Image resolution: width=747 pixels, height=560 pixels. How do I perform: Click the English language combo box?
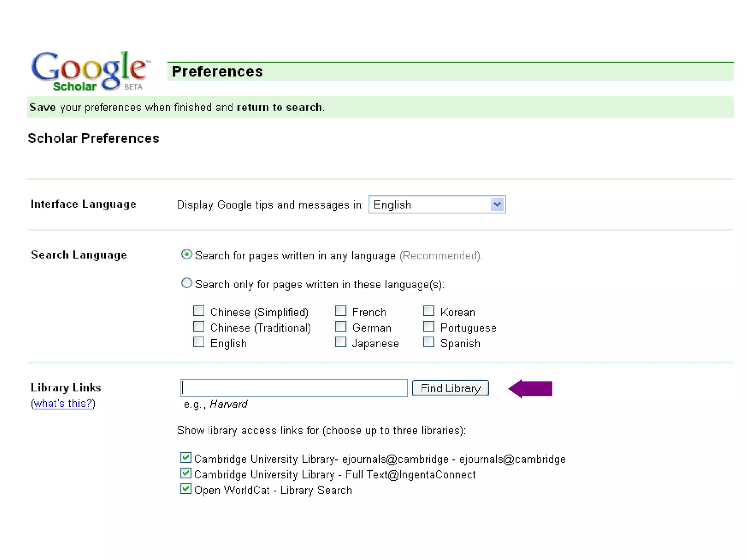430,205
